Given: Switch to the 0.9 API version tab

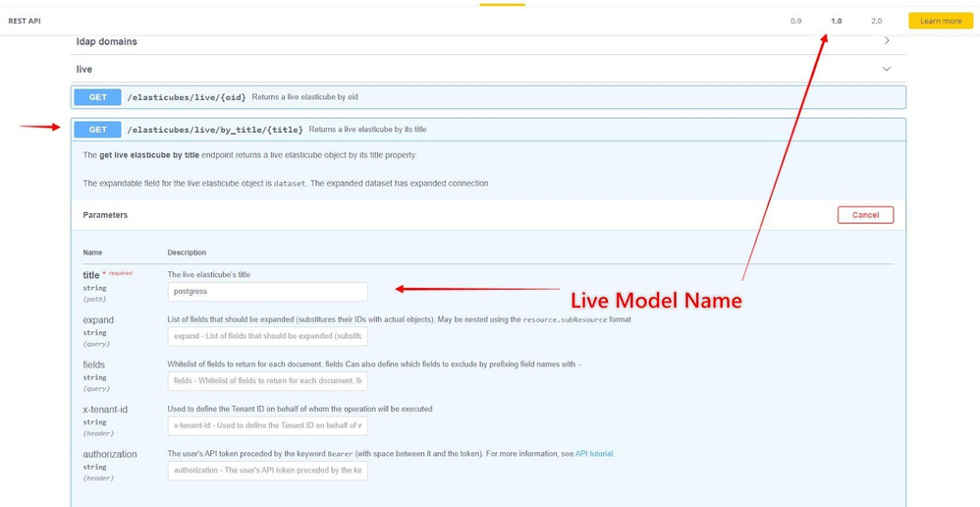Looking at the screenshot, I should (795, 21).
